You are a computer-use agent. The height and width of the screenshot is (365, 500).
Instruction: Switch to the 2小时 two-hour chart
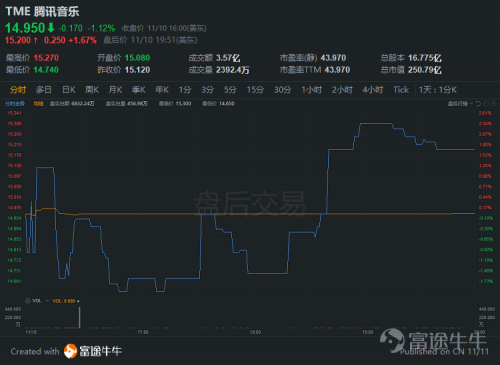pos(342,90)
